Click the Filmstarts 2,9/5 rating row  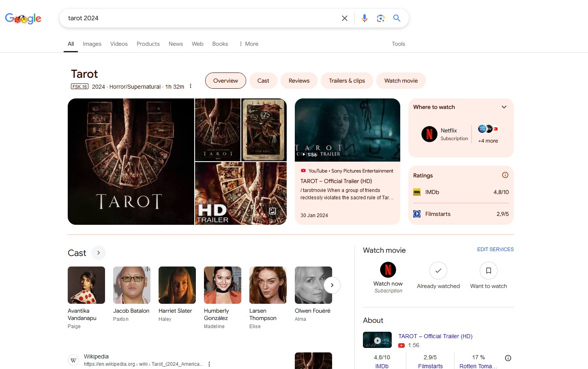pyautogui.click(x=461, y=214)
